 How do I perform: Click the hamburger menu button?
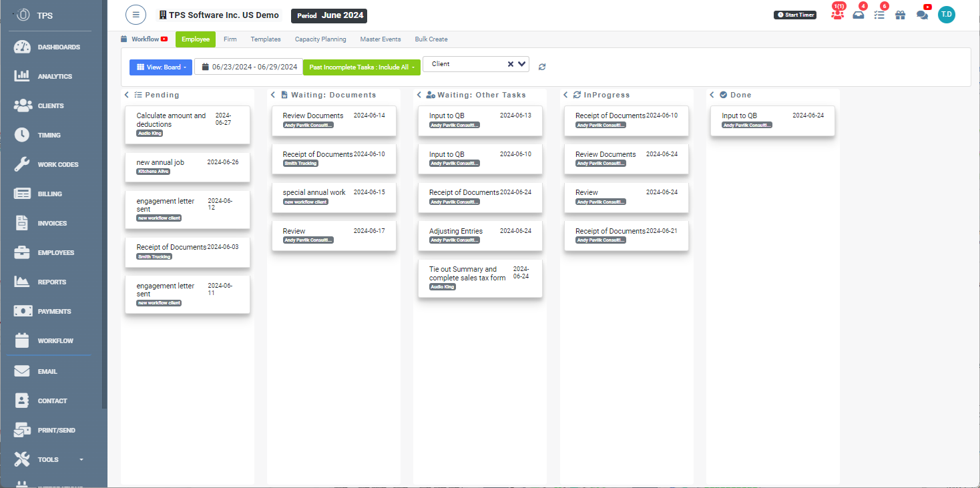[x=136, y=15]
